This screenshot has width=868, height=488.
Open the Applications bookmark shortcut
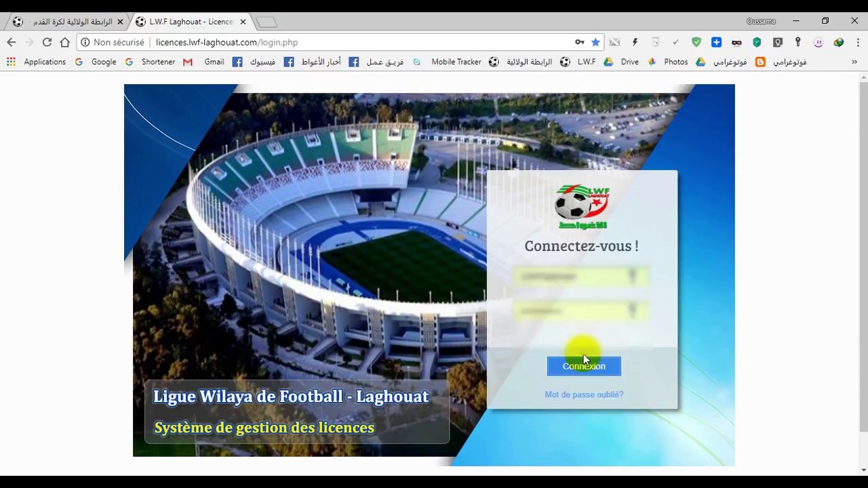tap(36, 62)
